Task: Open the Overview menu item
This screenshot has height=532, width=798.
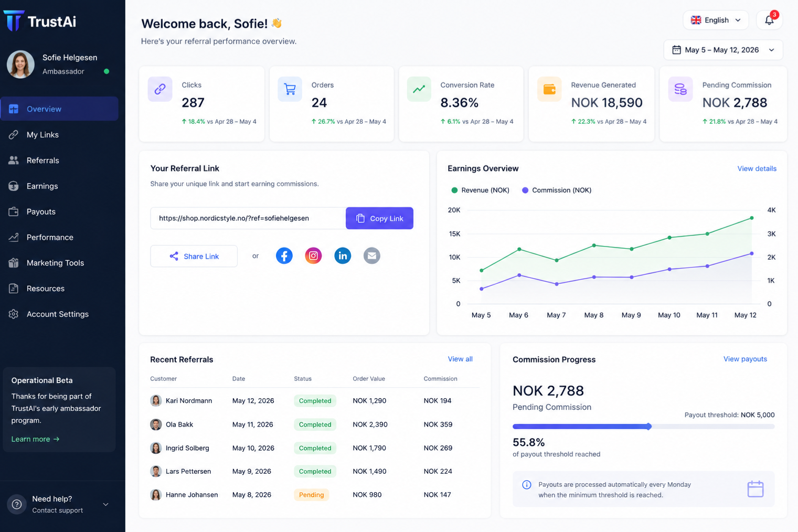Action: [59, 109]
